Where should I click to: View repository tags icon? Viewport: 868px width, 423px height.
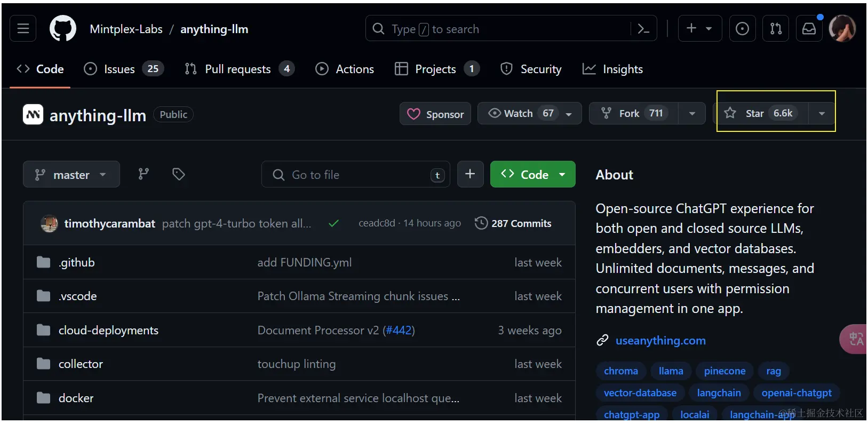(179, 174)
